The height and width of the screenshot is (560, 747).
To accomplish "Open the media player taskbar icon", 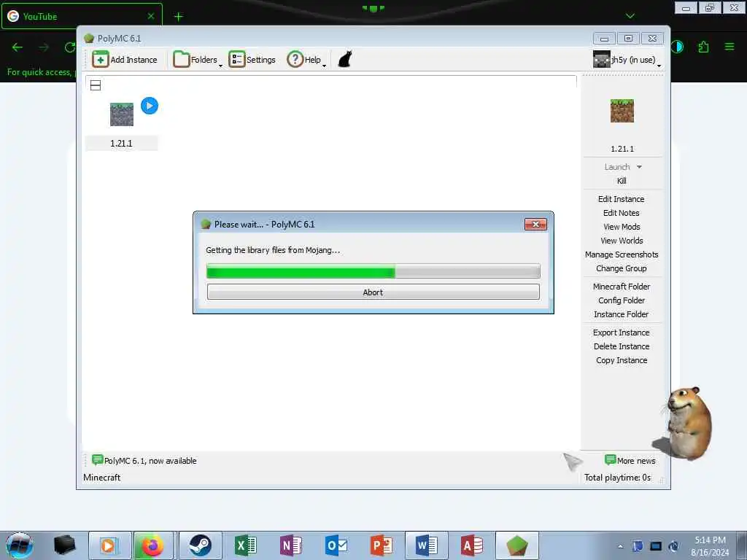I will [109, 545].
